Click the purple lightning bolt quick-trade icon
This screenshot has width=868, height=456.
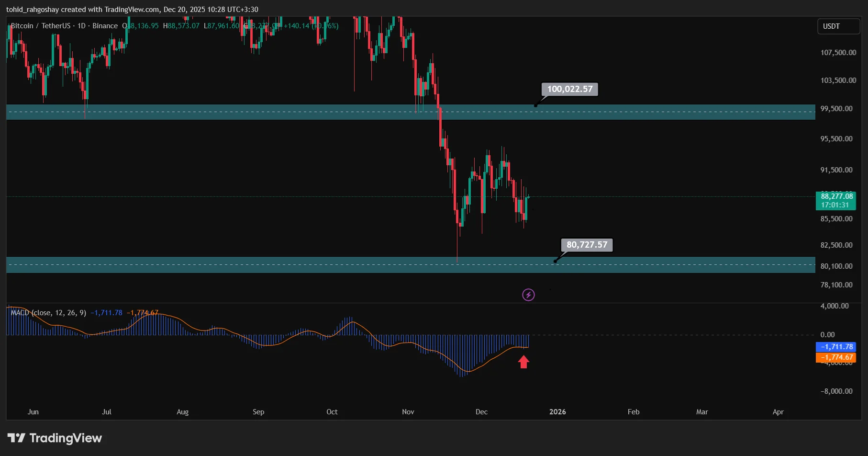(x=528, y=295)
